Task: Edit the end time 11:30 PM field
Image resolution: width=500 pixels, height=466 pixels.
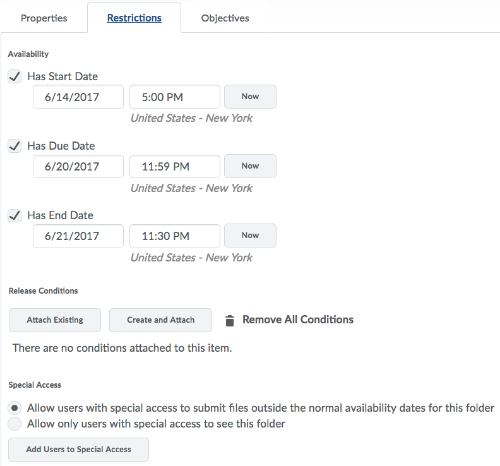Action: tap(175, 236)
